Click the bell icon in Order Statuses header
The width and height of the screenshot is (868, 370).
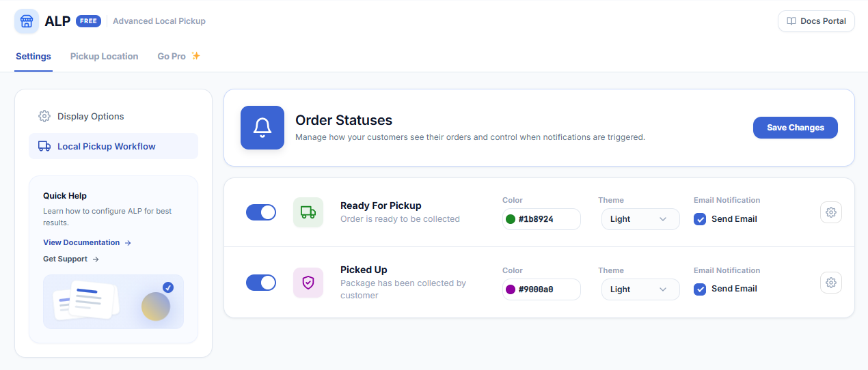(x=262, y=128)
